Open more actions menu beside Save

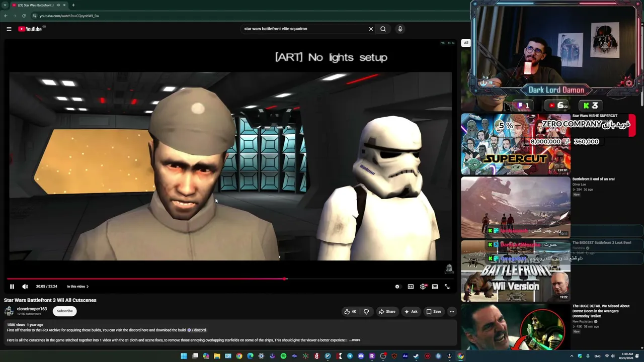point(452,312)
